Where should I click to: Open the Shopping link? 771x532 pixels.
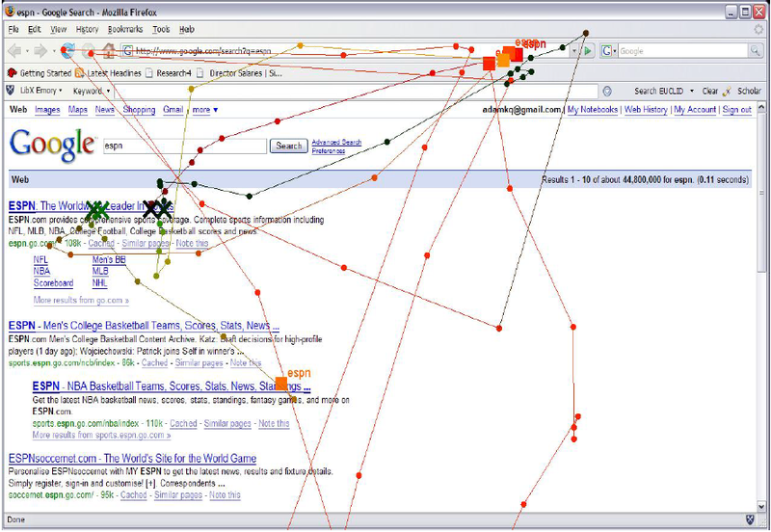pyautogui.click(x=139, y=110)
